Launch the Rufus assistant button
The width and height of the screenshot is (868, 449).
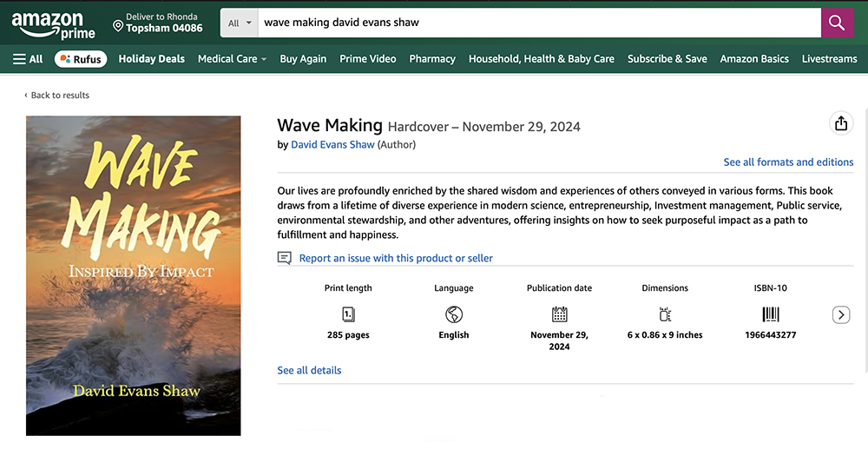click(x=80, y=59)
